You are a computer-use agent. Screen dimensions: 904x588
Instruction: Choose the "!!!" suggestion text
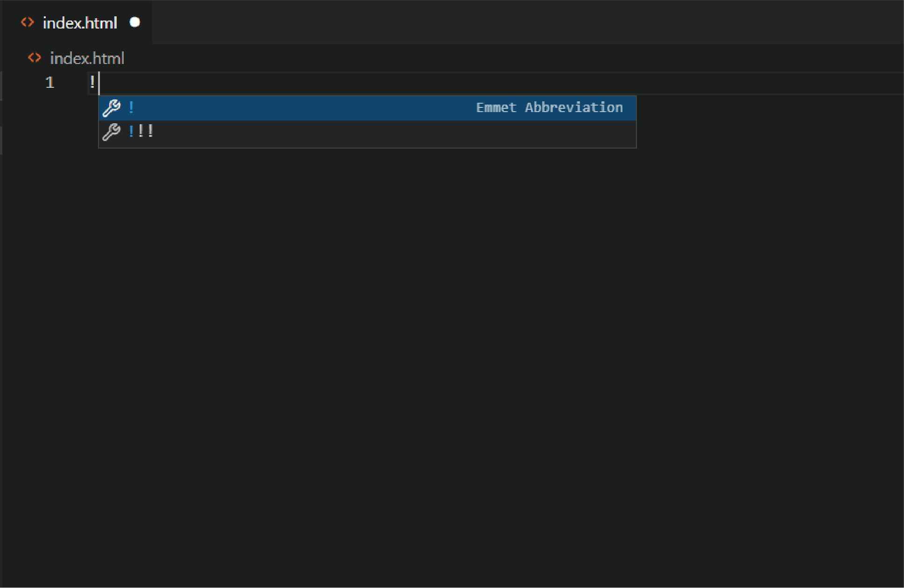point(141,132)
